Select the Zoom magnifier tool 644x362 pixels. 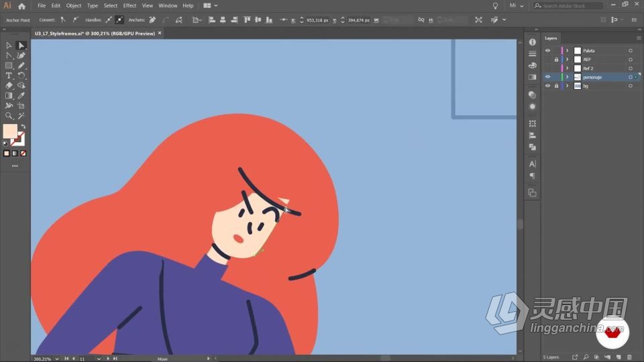point(9,116)
